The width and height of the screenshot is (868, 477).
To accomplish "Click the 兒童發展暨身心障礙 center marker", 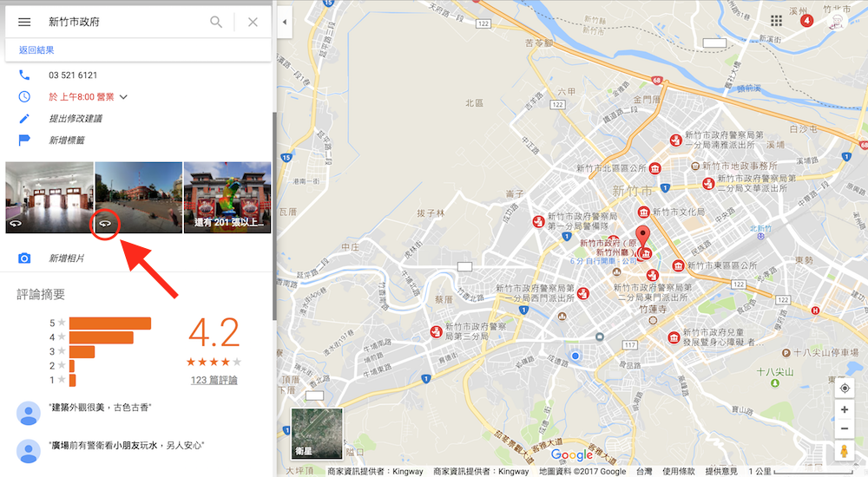I will point(674,337).
